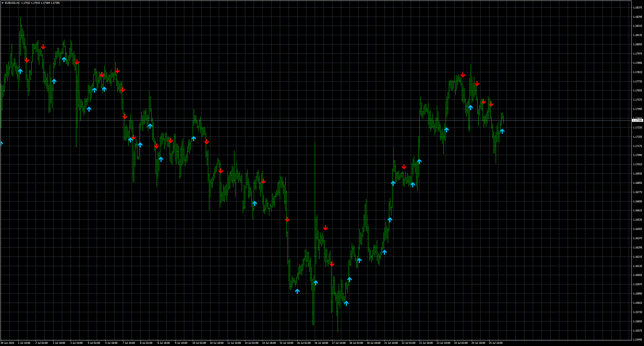
Task: Click the 9 Jul 10:00 time label
Action: click(x=181, y=343)
